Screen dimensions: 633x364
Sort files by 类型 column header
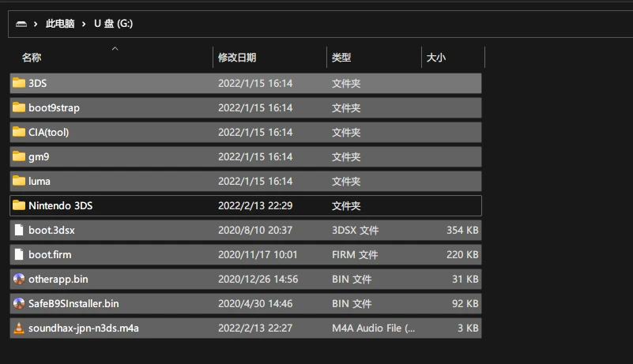click(341, 58)
